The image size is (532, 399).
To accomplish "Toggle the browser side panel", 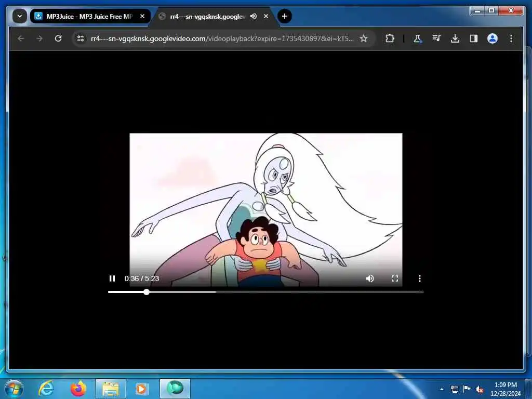I will 474,38.
